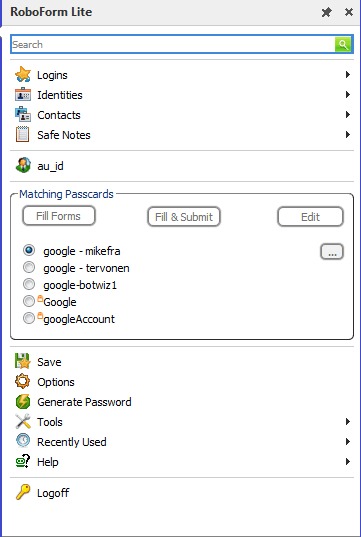Image resolution: width=361 pixels, height=537 pixels.
Task: Click the au_id identity icon
Action: [x=23, y=165]
